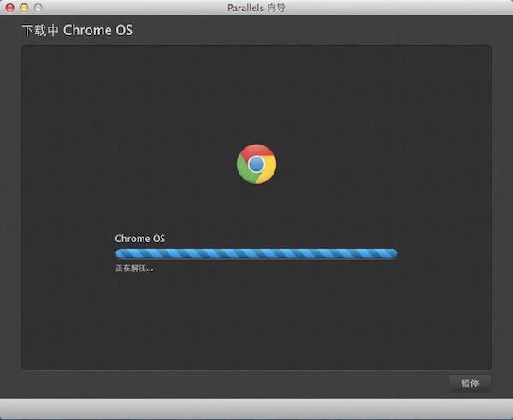The image size is (513, 420).
Task: Click the red segment of Chrome logo
Action: [x=258, y=151]
